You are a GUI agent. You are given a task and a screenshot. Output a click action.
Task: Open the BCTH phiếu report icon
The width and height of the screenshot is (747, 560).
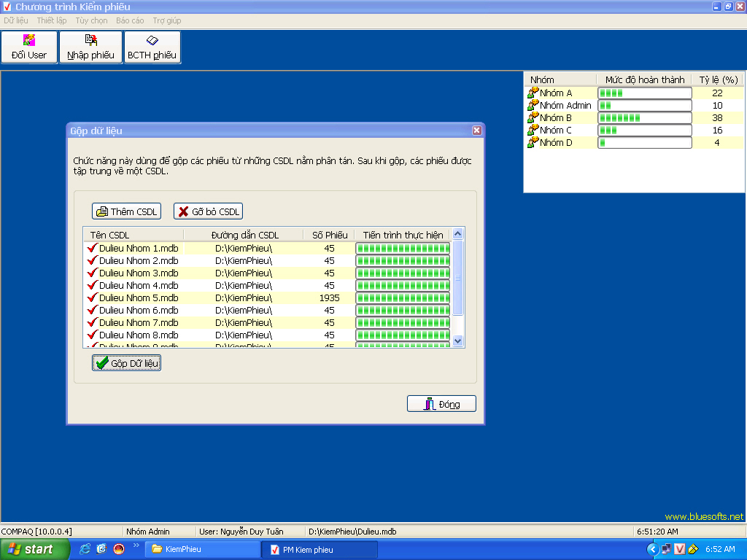[152, 41]
